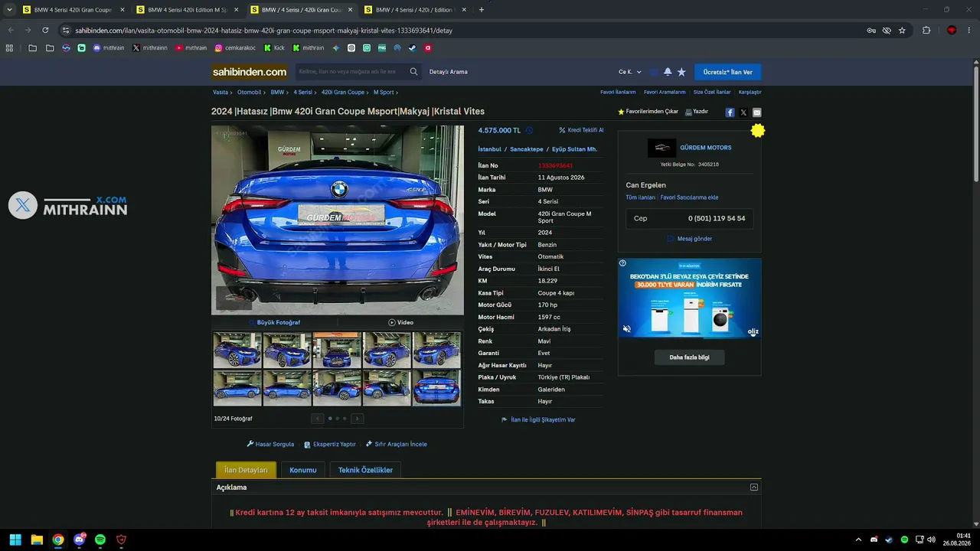Open File Explorer from taskbar
The height and width of the screenshot is (551, 980).
click(37, 540)
